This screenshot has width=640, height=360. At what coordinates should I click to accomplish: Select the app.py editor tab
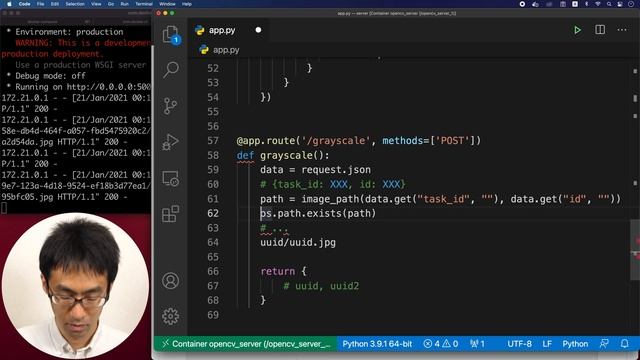[x=228, y=30]
